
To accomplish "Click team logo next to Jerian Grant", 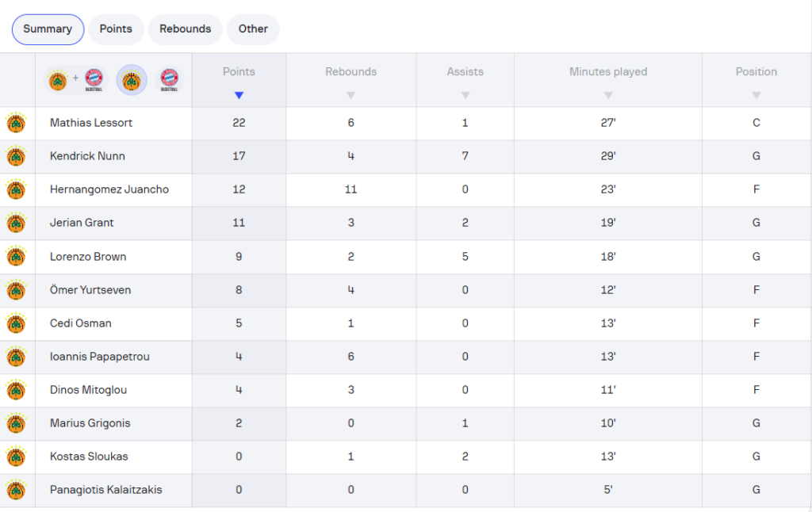I will pos(16,224).
